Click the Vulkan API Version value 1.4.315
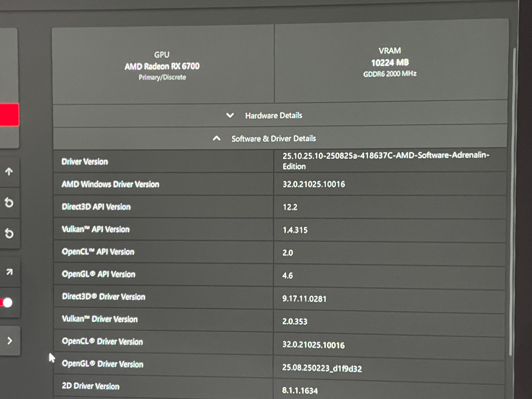 click(295, 230)
